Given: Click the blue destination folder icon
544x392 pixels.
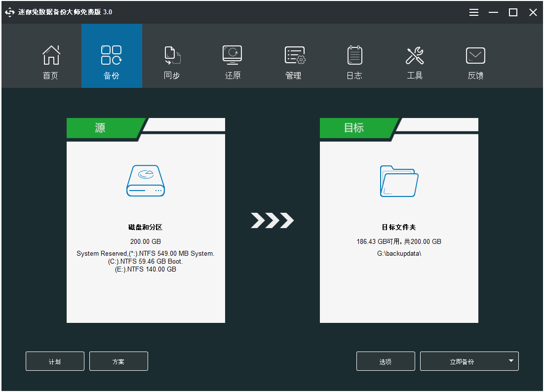Looking at the screenshot, I should pyautogui.click(x=399, y=181).
